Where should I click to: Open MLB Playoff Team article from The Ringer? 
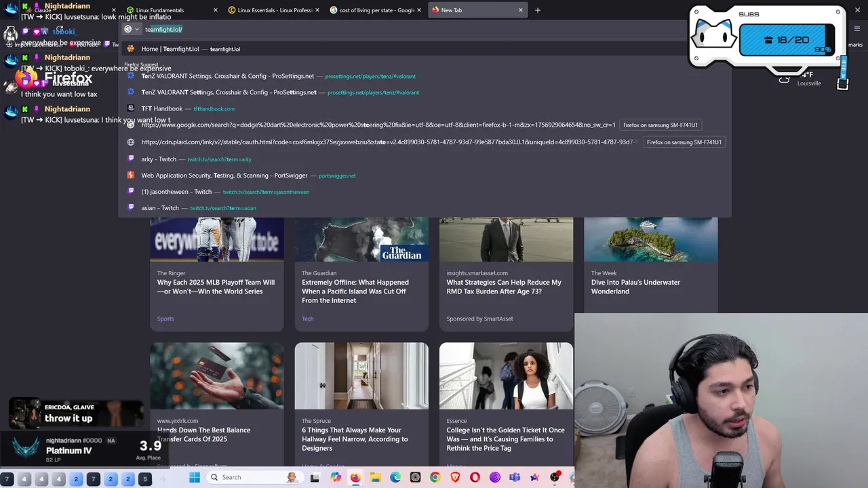click(x=216, y=287)
